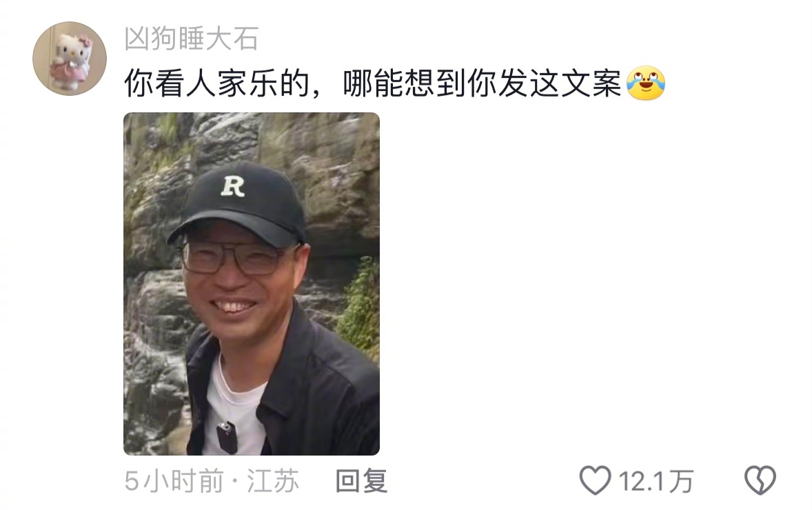Click the 12.1万 like count

click(x=656, y=482)
